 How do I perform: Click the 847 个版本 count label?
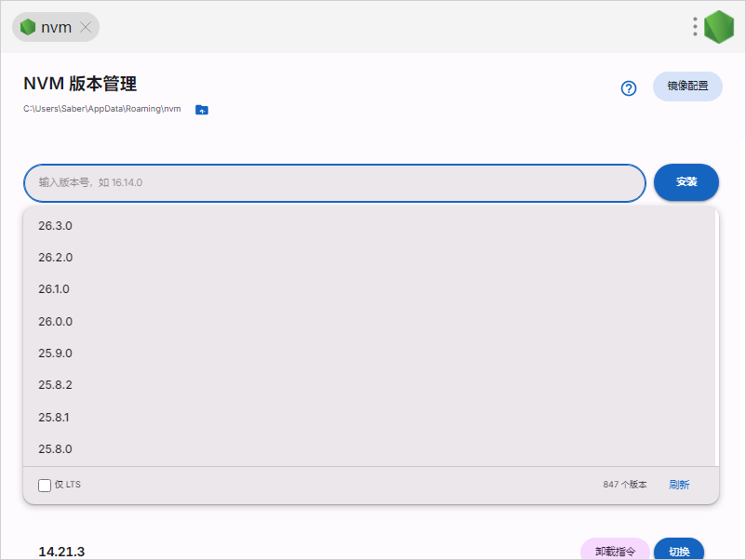tap(625, 485)
